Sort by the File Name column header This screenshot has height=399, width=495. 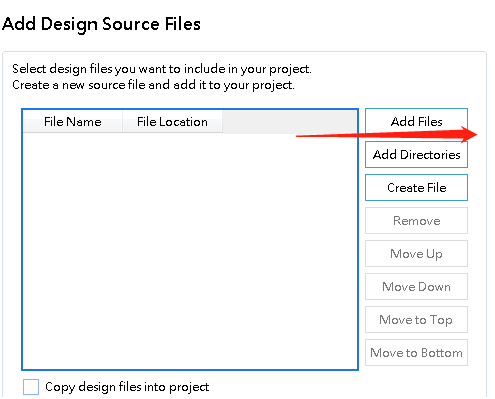click(73, 122)
